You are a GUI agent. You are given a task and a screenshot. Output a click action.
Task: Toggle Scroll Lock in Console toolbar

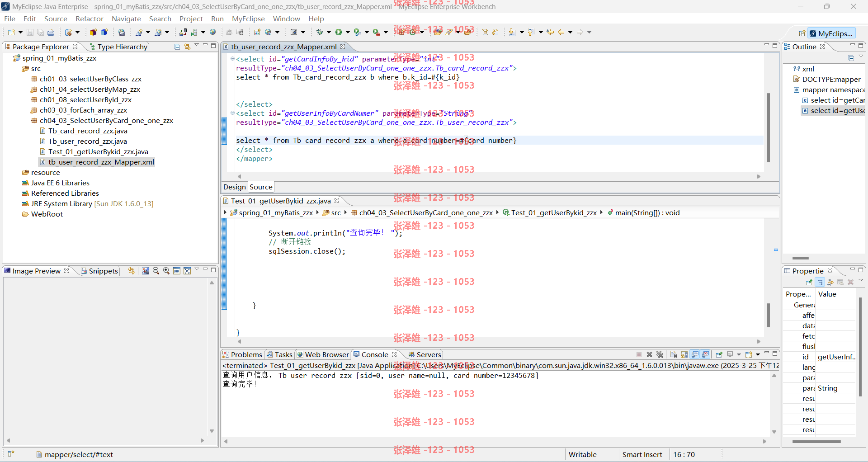[x=684, y=354]
